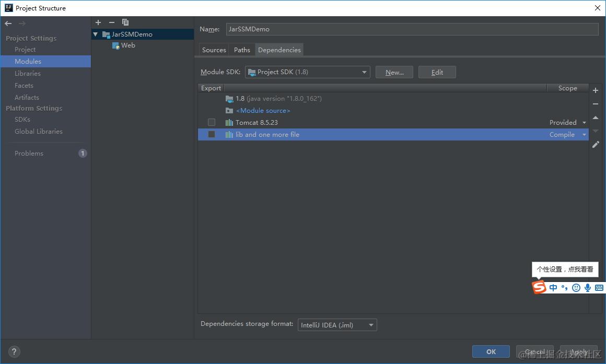The height and width of the screenshot is (364, 606).
Task: Toggle Chinese input mode in Sogou bar
Action: (553, 287)
